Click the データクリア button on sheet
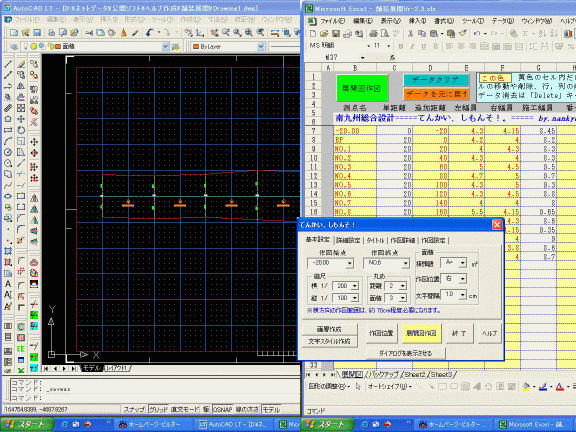Screen dimensions: 576x432 [436, 80]
